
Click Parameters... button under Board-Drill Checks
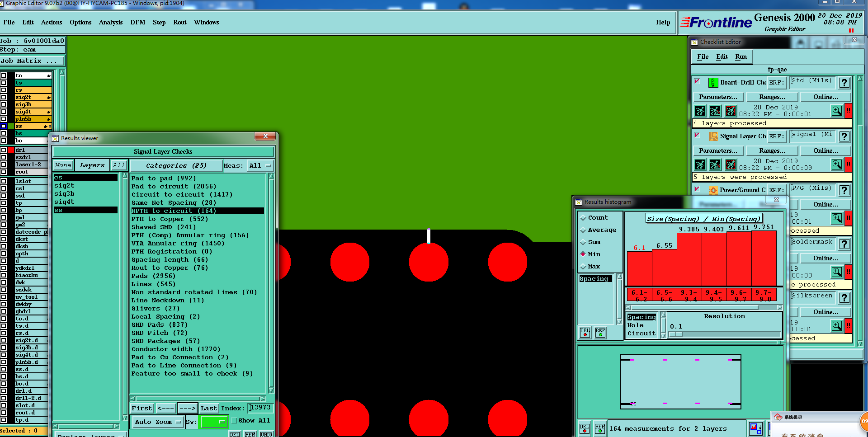tap(718, 97)
